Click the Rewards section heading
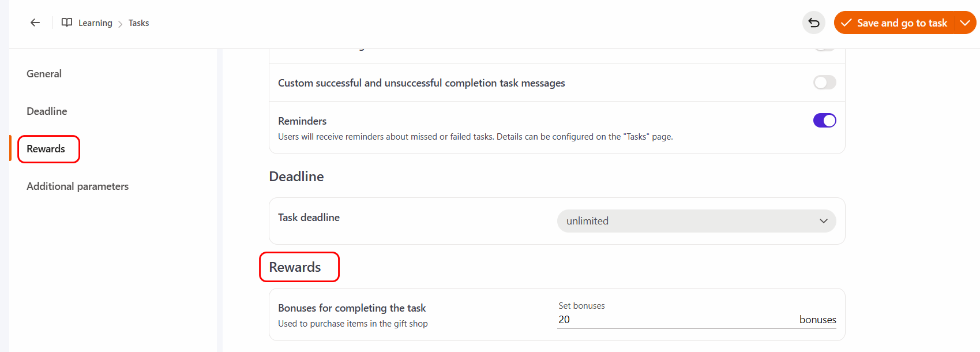 point(295,267)
